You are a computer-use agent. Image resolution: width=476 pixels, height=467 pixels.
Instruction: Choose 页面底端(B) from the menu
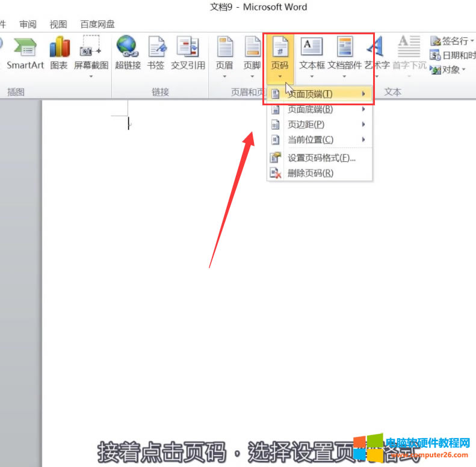tap(320, 109)
